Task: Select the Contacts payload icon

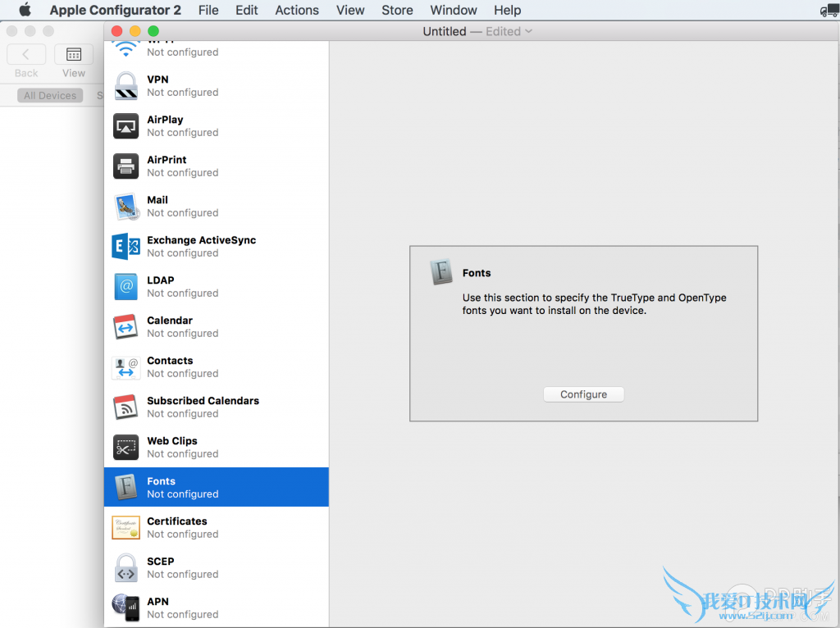Action: pyautogui.click(x=126, y=367)
